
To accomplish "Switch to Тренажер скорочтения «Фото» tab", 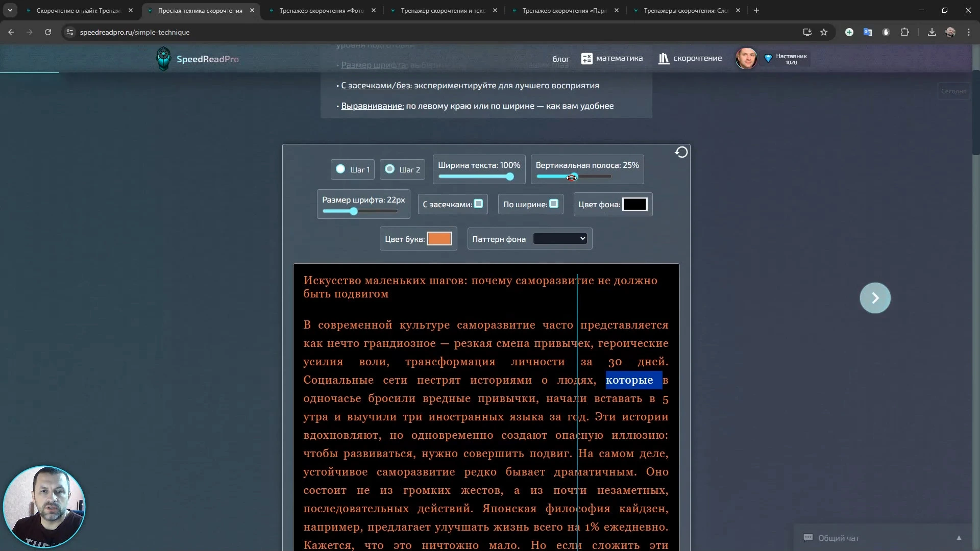I will (322, 10).
